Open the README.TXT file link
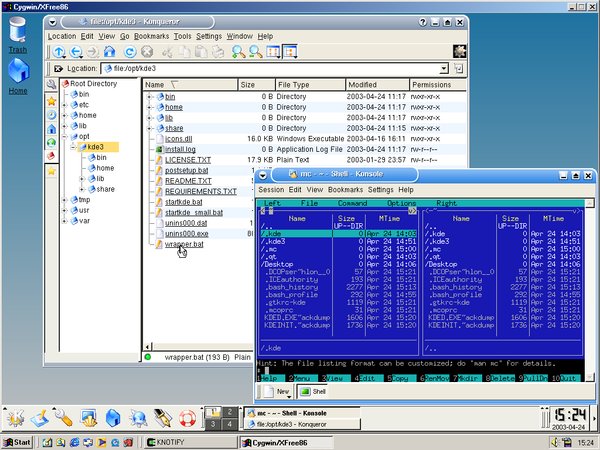Screen dimensions: 600x450 188,181
